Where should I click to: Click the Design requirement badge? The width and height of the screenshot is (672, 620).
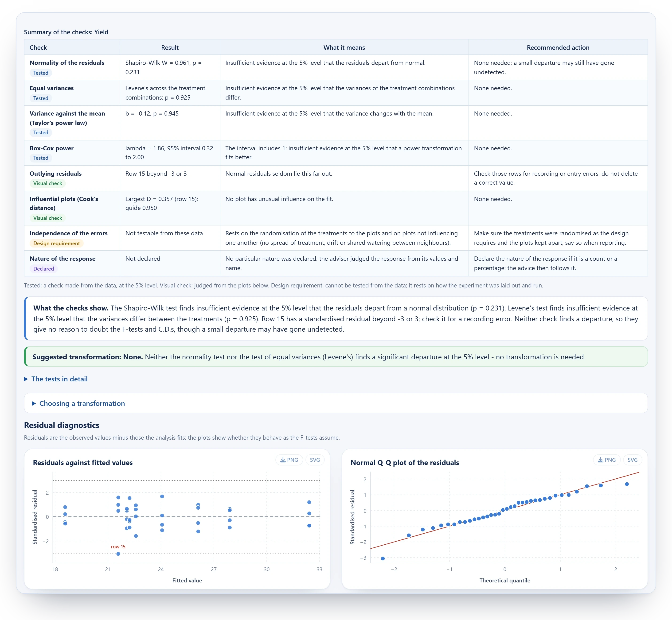pos(56,243)
